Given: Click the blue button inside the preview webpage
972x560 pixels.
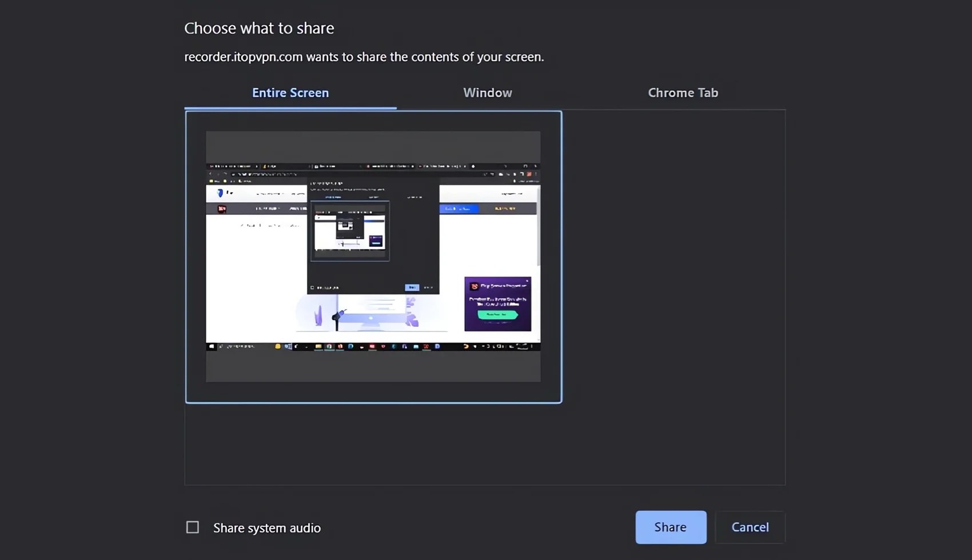Looking at the screenshot, I should pos(459,209).
